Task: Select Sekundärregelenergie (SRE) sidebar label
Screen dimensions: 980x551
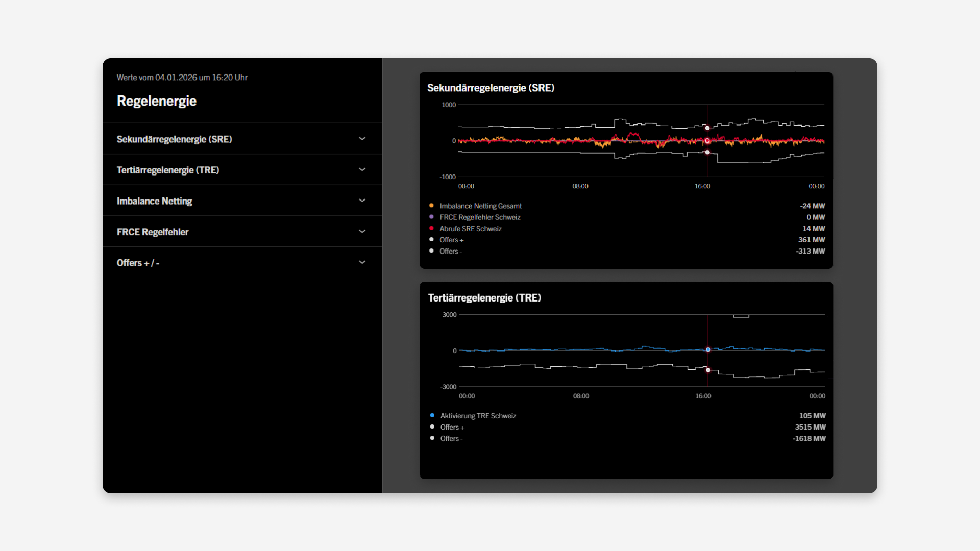Action: pos(174,139)
